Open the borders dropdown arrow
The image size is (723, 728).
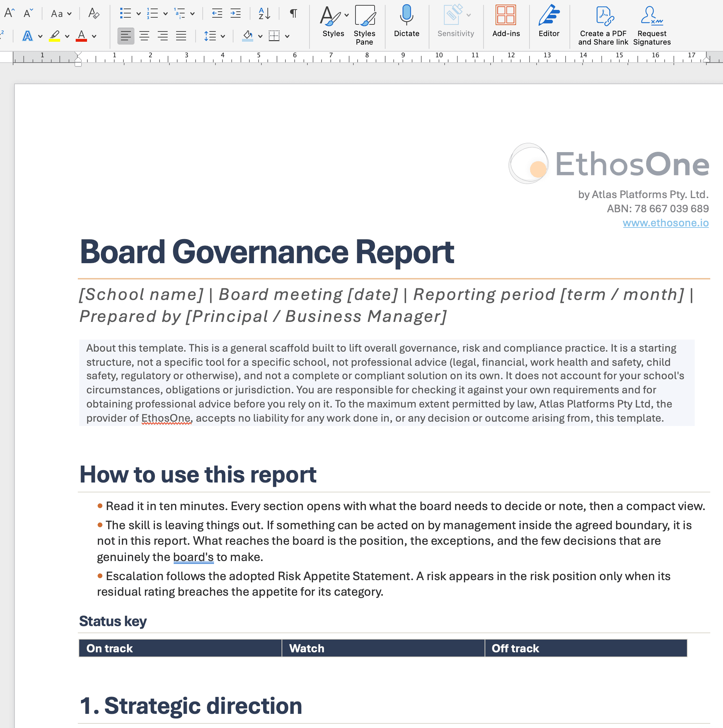(287, 36)
